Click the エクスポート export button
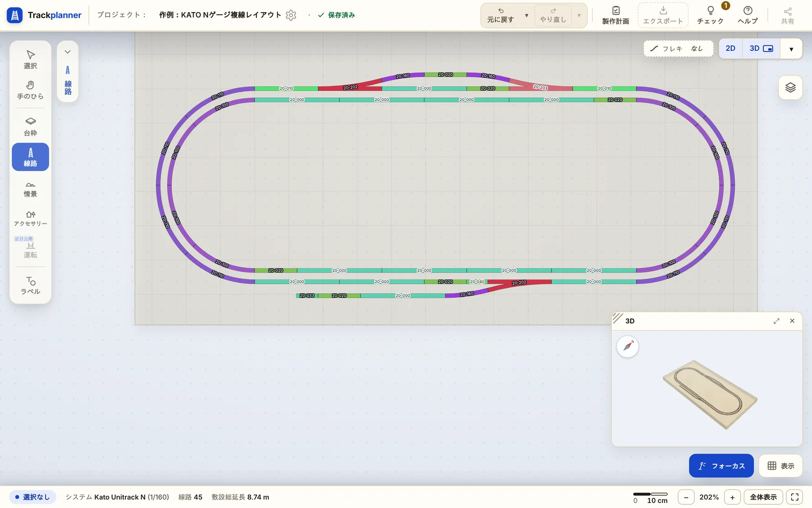812x508 pixels. click(663, 15)
